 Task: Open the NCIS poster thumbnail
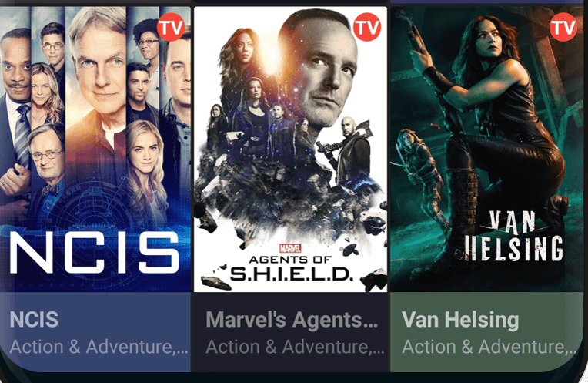(x=95, y=149)
